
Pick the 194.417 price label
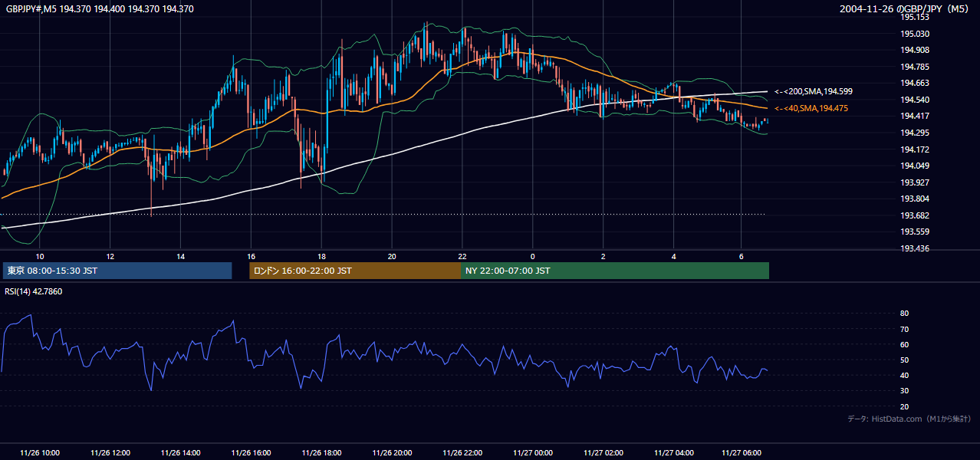coord(915,116)
